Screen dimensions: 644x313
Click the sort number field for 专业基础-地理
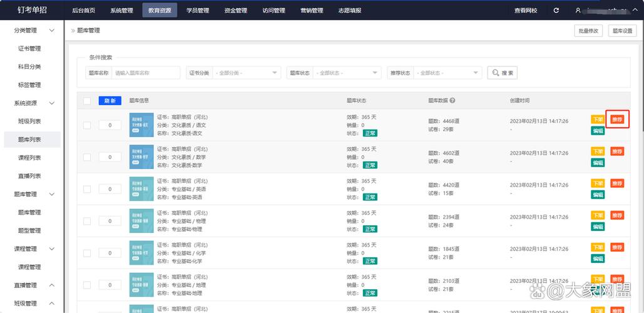[x=110, y=285]
